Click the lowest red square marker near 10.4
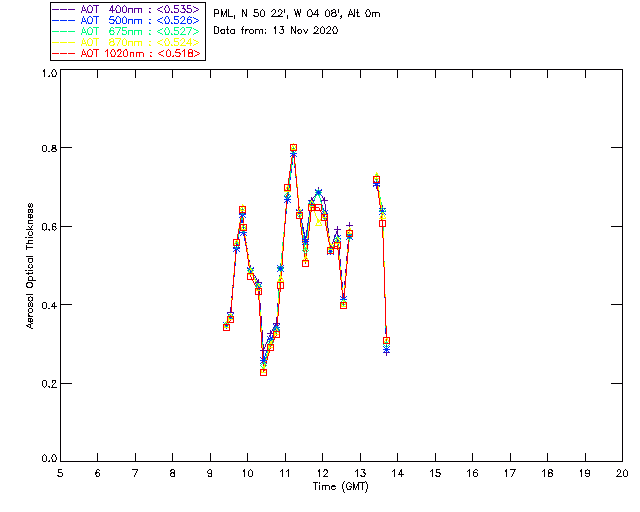The height and width of the screenshot is (512, 640). tap(264, 372)
